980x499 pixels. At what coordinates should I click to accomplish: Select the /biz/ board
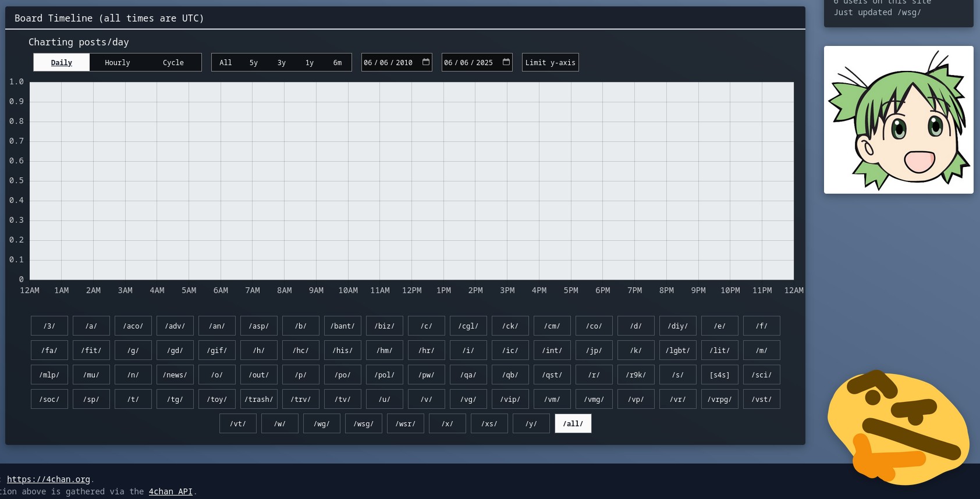[x=385, y=326]
